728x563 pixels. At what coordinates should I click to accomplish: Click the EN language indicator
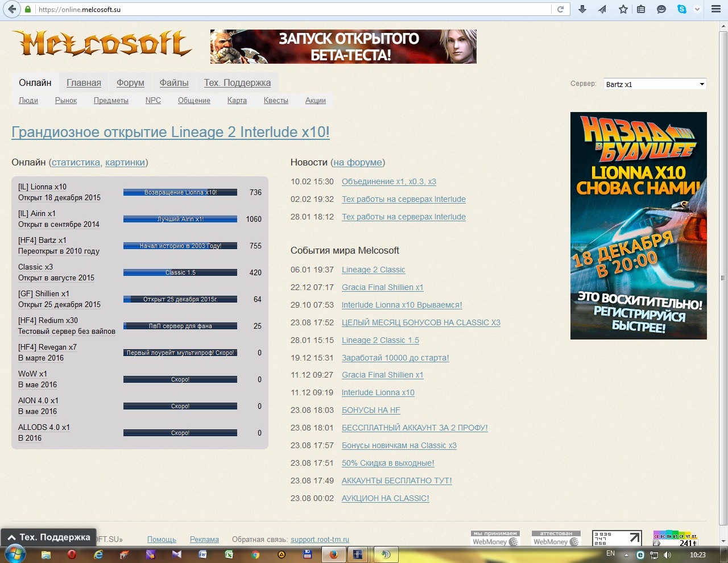coord(610,554)
